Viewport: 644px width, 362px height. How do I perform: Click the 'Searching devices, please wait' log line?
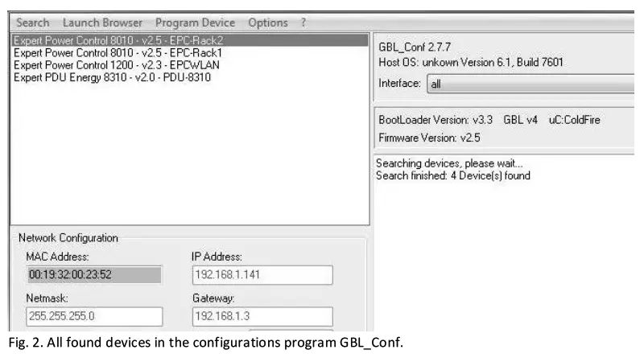point(449,163)
